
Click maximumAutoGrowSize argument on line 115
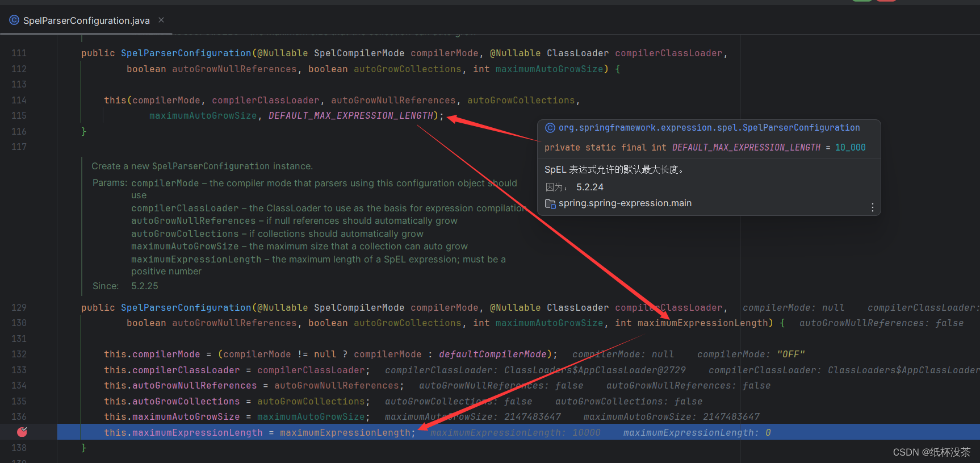pos(203,116)
